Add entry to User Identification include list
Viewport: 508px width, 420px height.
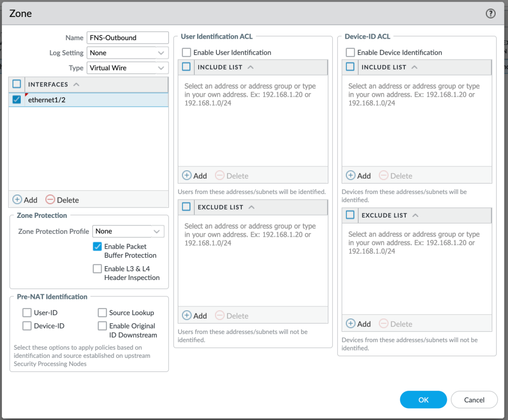point(188,176)
